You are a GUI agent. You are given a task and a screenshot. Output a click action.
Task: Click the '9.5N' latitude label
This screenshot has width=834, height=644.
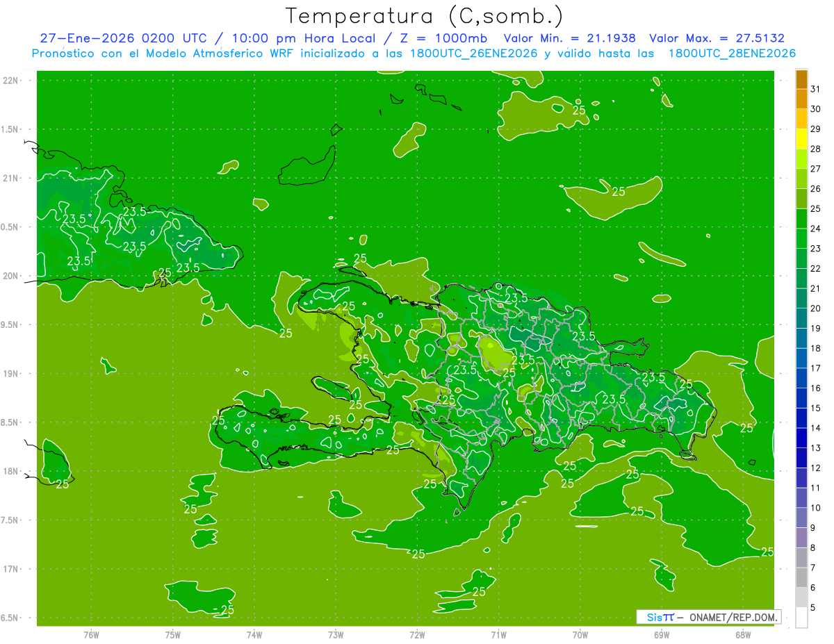pos(10,324)
